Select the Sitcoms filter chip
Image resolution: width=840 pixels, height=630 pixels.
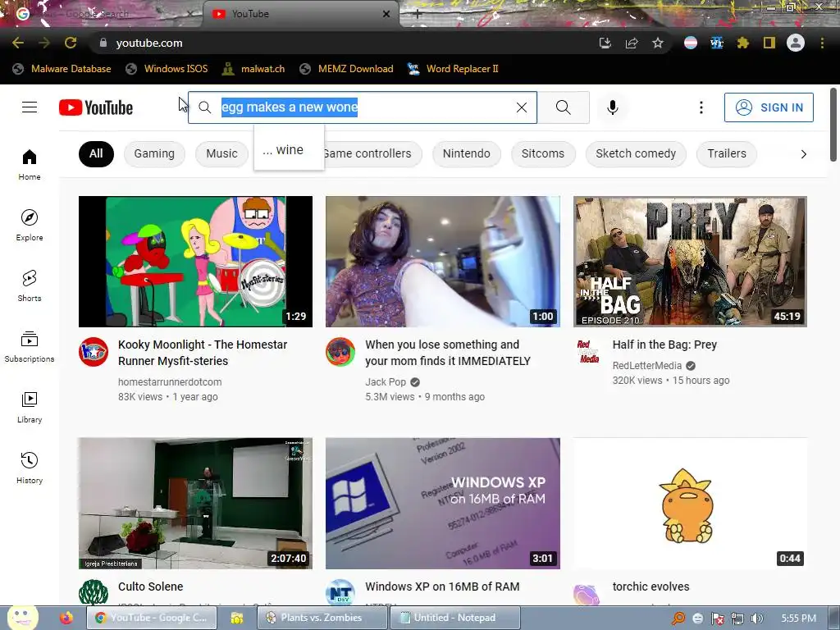[x=543, y=153]
